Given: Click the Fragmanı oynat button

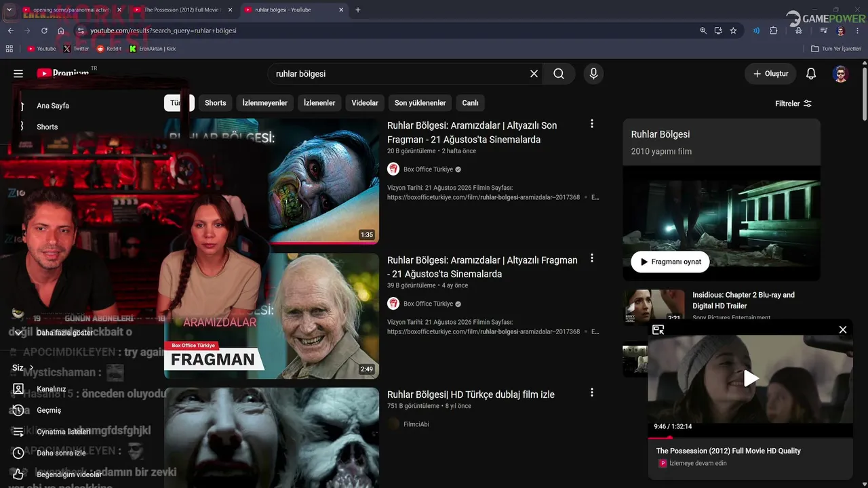Looking at the screenshot, I should (670, 262).
